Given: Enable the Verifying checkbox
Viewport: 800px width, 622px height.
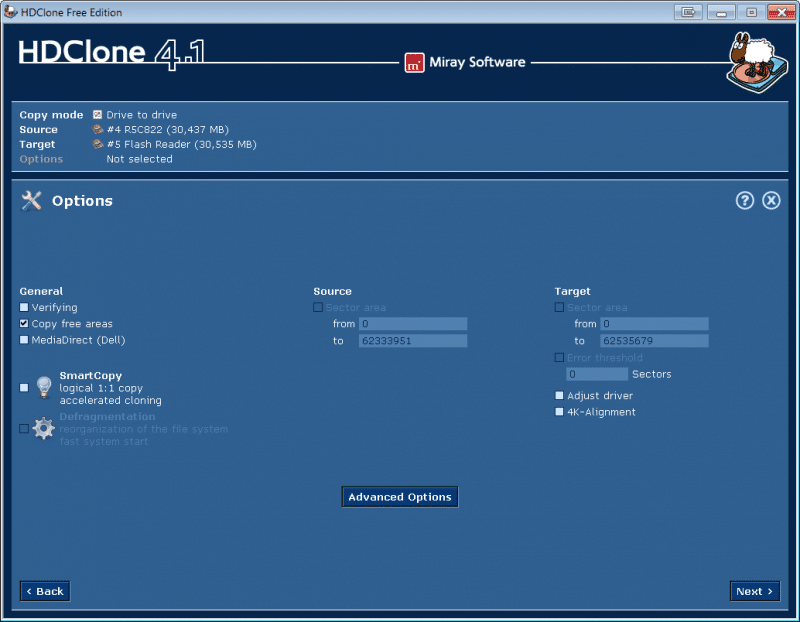Looking at the screenshot, I should click(x=23, y=307).
